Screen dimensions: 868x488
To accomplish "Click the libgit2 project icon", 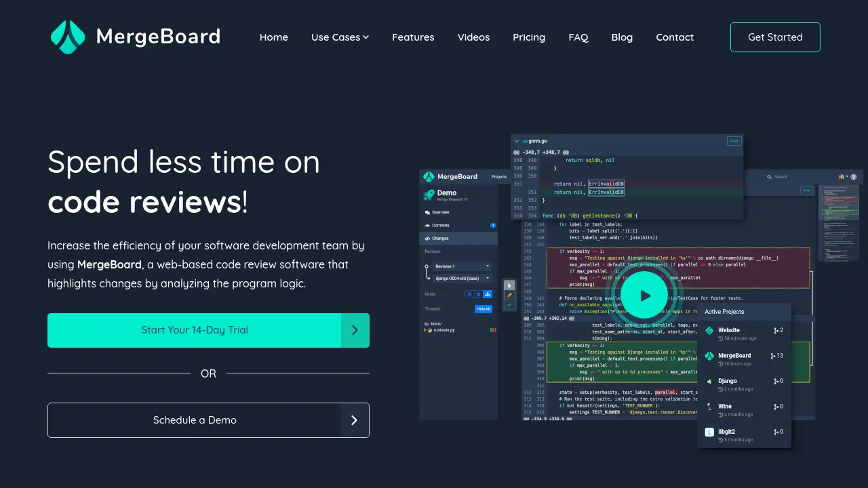I will pos(709,432).
